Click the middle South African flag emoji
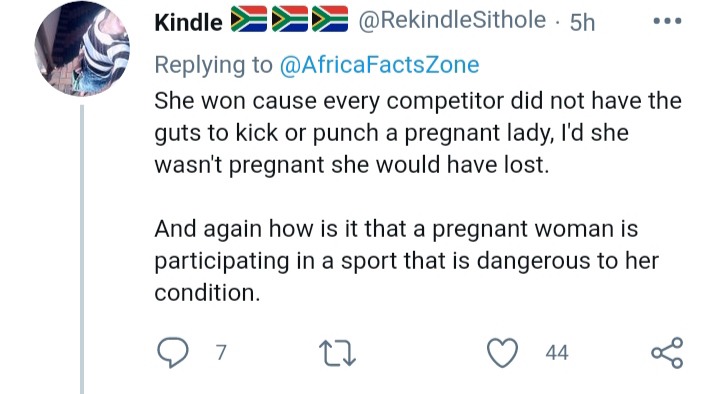This screenshot has width=720, height=394. 289,19
